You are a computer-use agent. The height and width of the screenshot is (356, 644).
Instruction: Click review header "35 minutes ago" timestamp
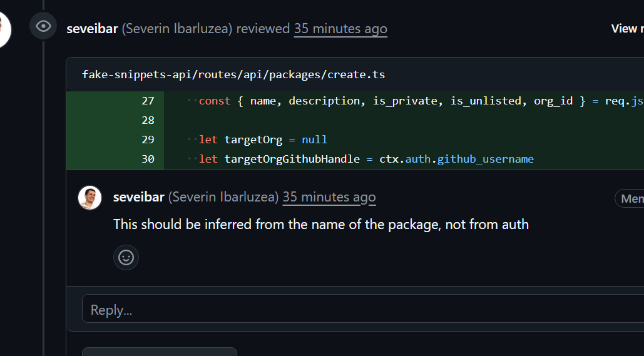pos(340,29)
